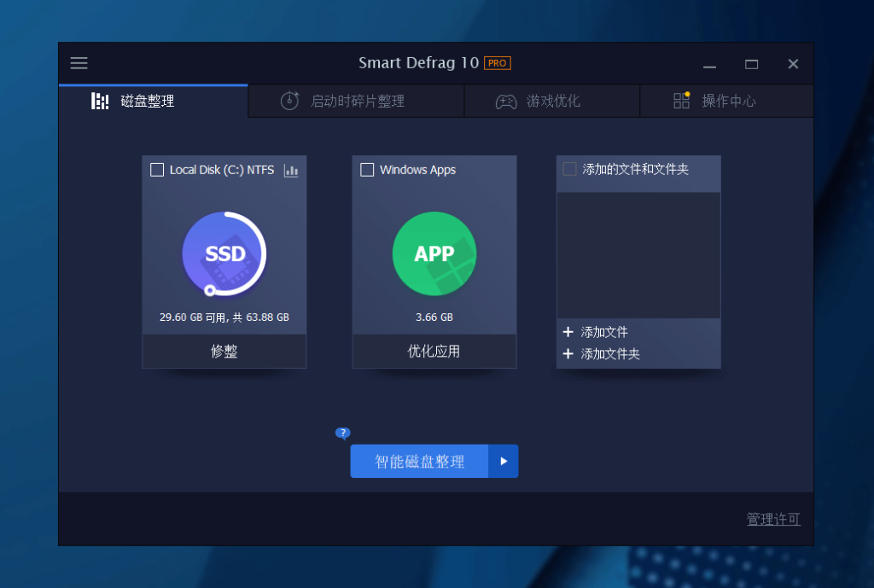Open the 操作中心 tab
The height and width of the screenshot is (588, 874).
727,101
